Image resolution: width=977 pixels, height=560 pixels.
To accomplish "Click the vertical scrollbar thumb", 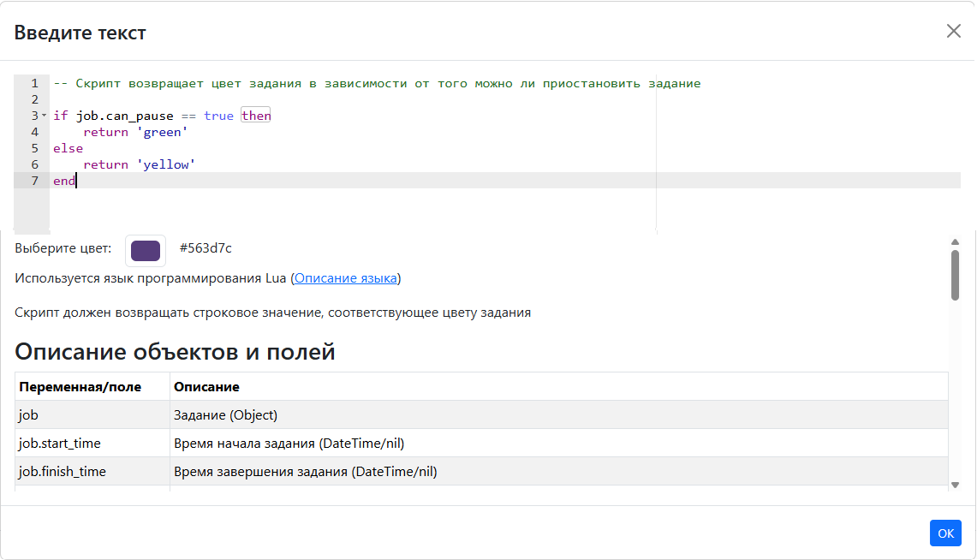I will pos(955,274).
